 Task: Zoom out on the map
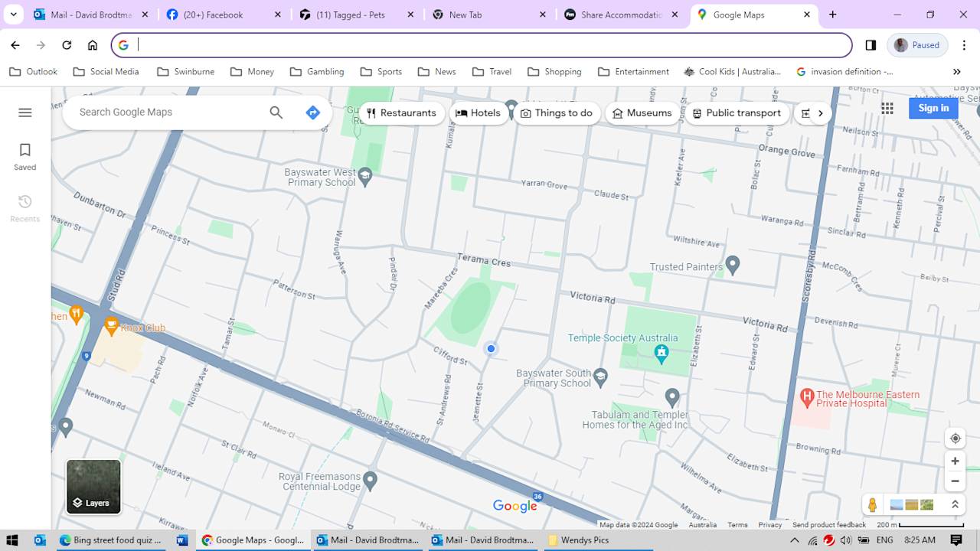tap(955, 481)
